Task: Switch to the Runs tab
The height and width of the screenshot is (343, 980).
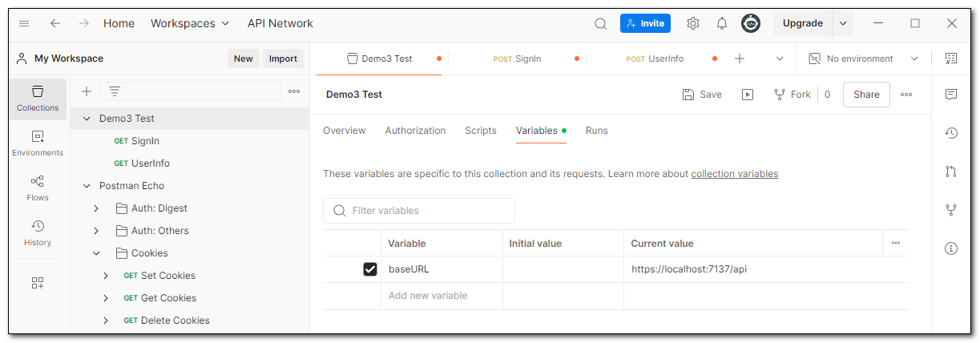Action: click(x=597, y=131)
